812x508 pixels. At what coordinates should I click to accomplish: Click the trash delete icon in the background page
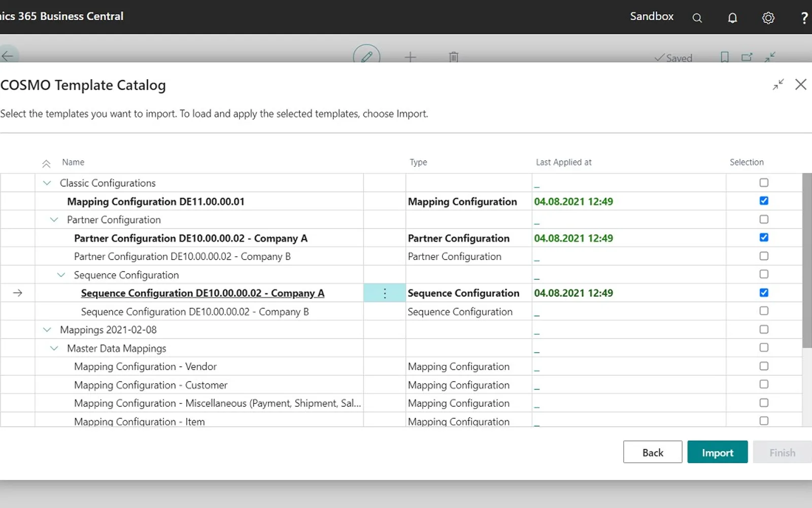pyautogui.click(x=454, y=57)
